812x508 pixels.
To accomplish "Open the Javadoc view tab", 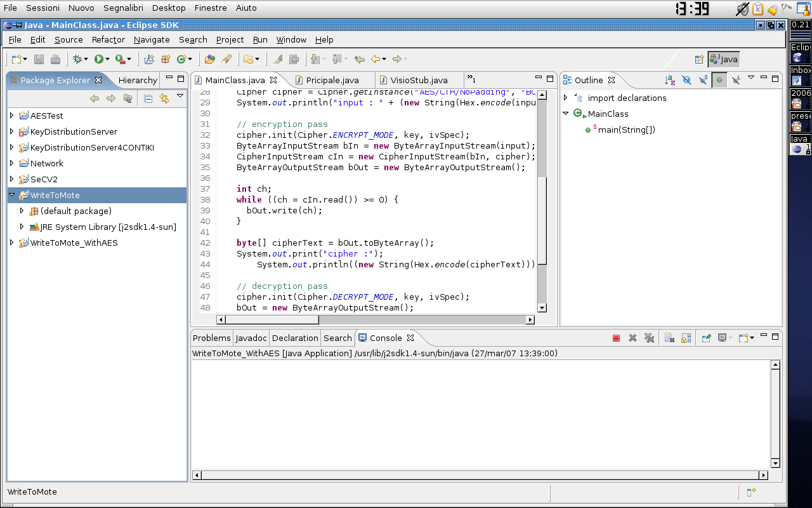I will pos(251,338).
